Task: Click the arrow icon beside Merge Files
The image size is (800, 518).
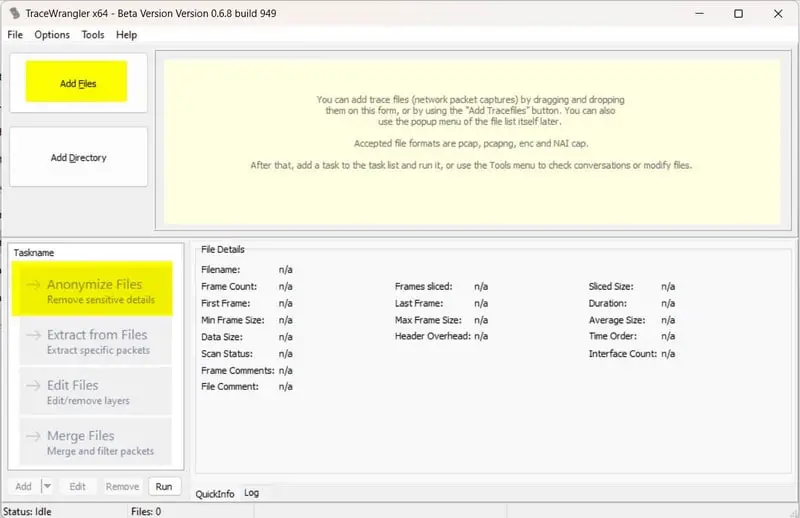Action: click(x=33, y=436)
